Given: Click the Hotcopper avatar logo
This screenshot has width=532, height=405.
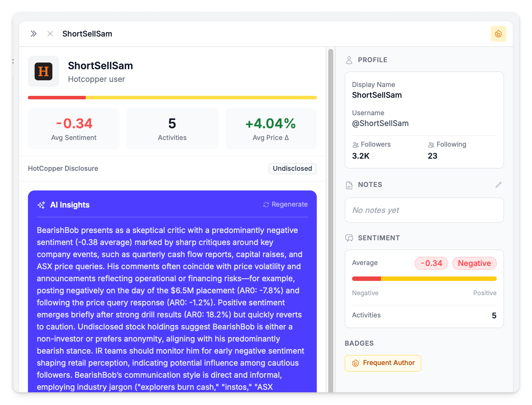Looking at the screenshot, I should click(x=43, y=71).
